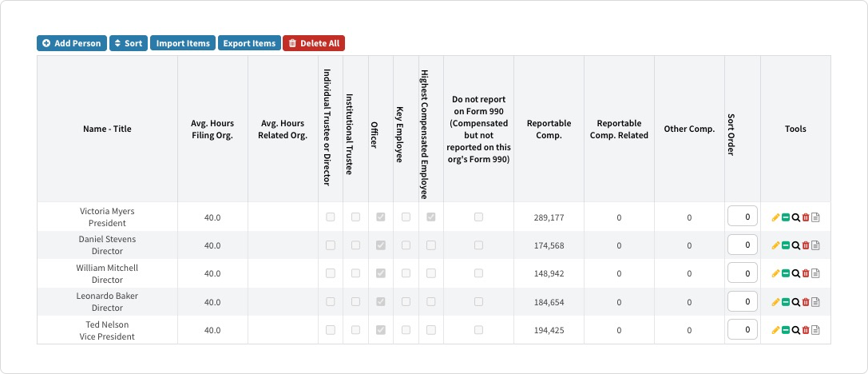This screenshot has width=868, height=374.
Task: Check Do not report on Form 990 for Leonardo Baker
Action: pos(478,302)
